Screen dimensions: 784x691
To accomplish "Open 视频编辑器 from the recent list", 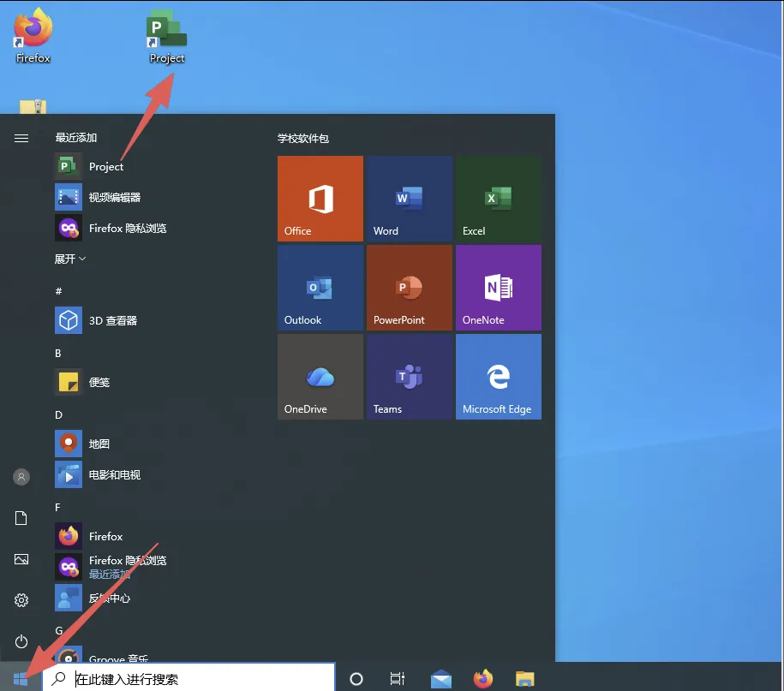I will [x=150, y=197].
